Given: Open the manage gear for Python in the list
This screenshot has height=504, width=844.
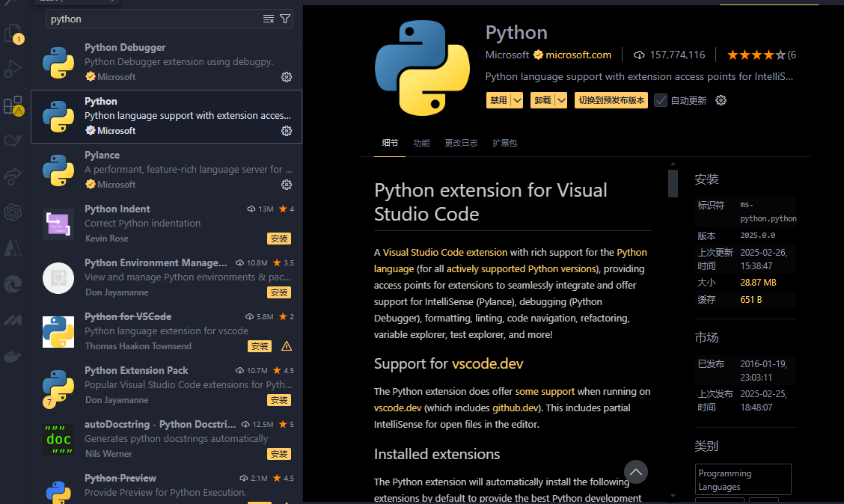Looking at the screenshot, I should point(287,131).
